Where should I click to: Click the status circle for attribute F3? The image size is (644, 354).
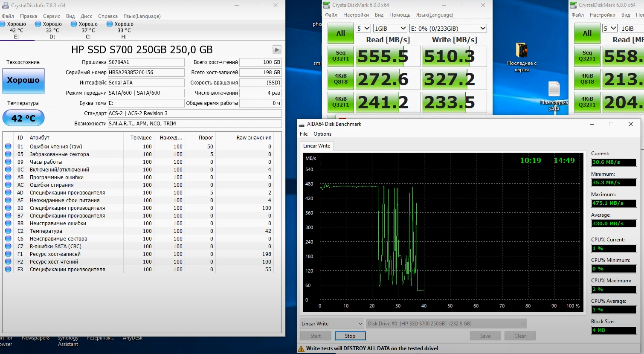pyautogui.click(x=8, y=269)
